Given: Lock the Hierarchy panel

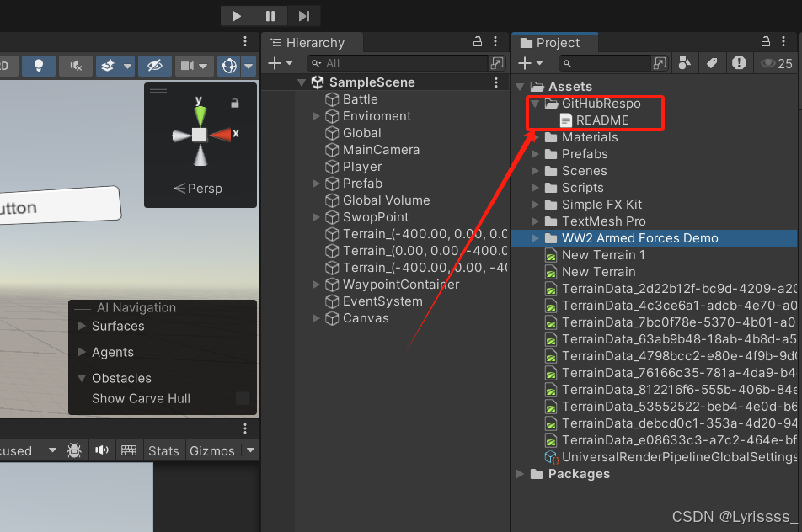Looking at the screenshot, I should click(478, 41).
